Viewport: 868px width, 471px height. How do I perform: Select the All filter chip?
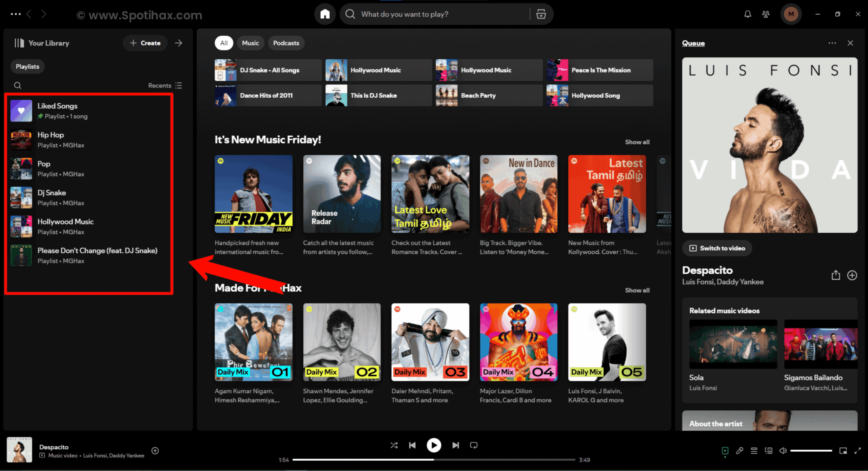coord(224,43)
